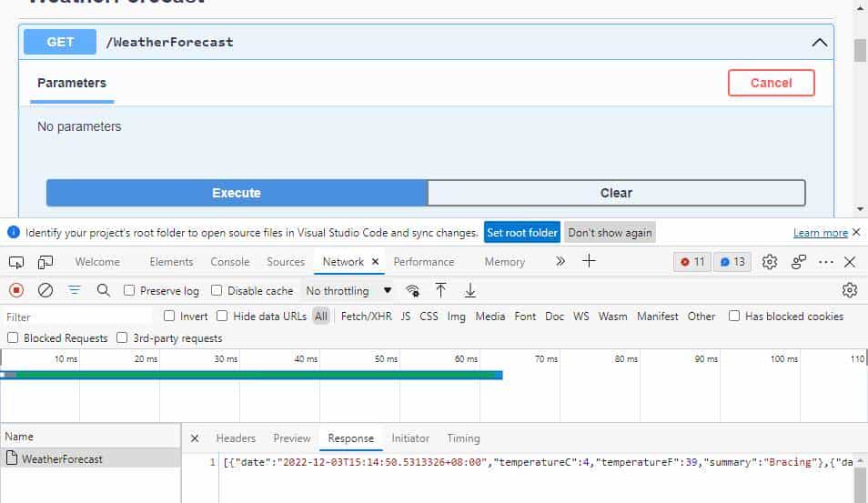
Task: Switch to the Elements tab
Action: tap(171, 262)
